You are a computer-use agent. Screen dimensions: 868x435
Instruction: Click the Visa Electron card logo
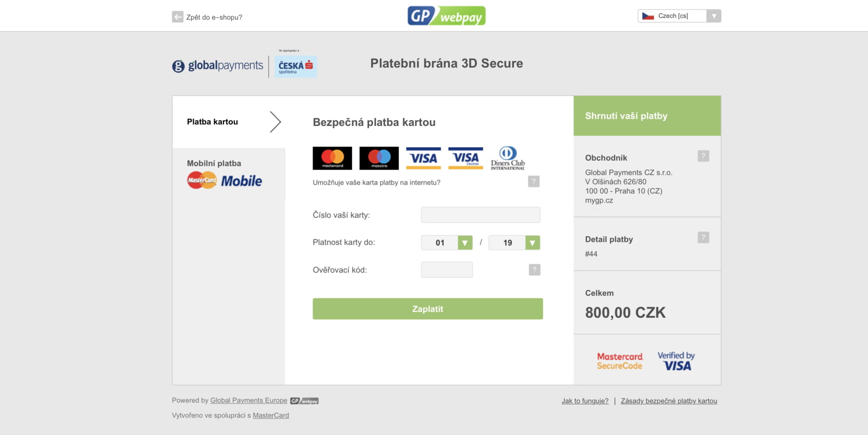click(465, 158)
